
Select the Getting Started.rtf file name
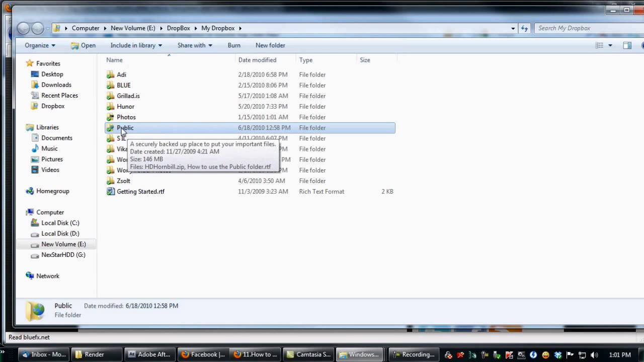point(140,191)
